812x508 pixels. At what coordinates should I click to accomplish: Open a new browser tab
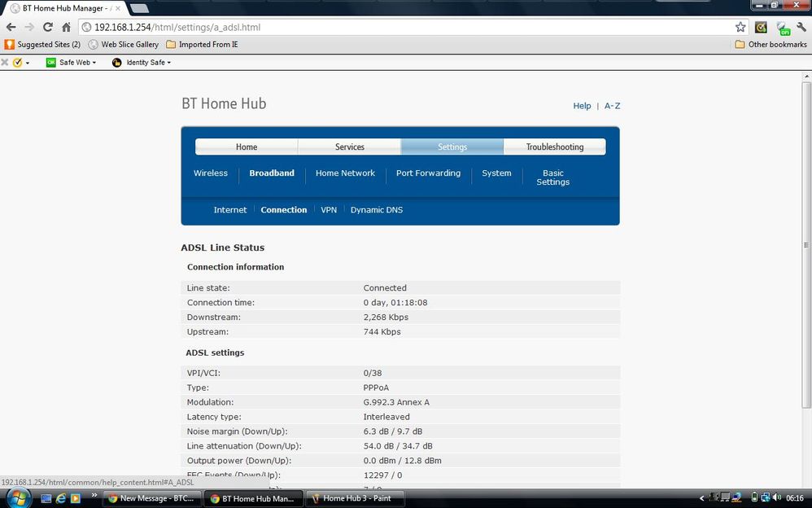(x=139, y=8)
